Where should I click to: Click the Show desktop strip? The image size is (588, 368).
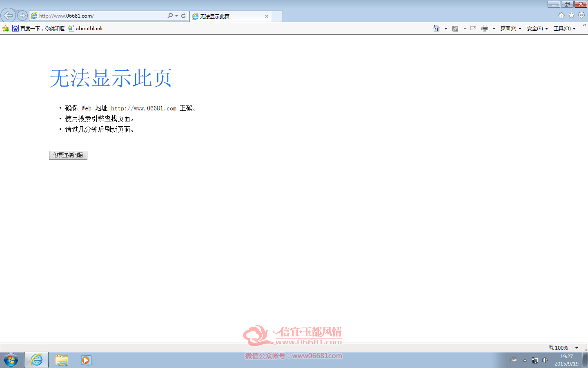click(585, 360)
